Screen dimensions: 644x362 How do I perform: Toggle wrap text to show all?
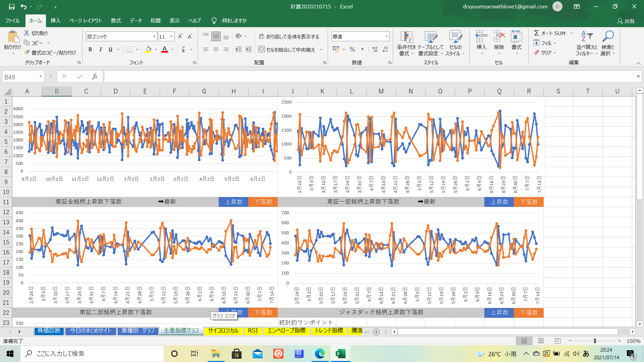pos(289,37)
